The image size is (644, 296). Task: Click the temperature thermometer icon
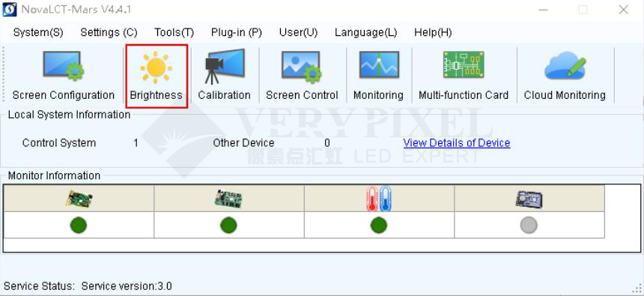(379, 199)
